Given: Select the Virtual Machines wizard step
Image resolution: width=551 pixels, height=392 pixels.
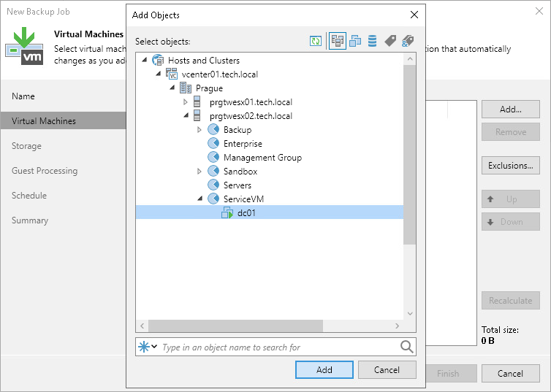Looking at the screenshot, I should click(64, 120).
